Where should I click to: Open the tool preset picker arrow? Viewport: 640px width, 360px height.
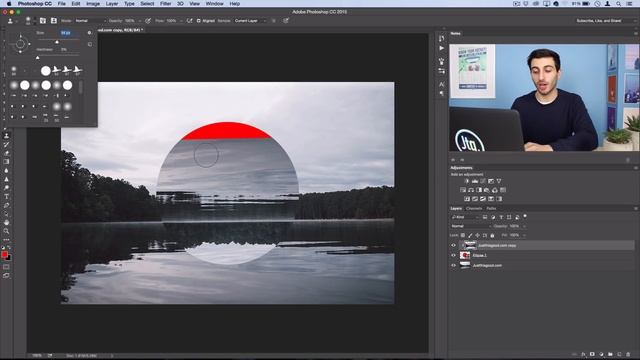click(x=17, y=20)
